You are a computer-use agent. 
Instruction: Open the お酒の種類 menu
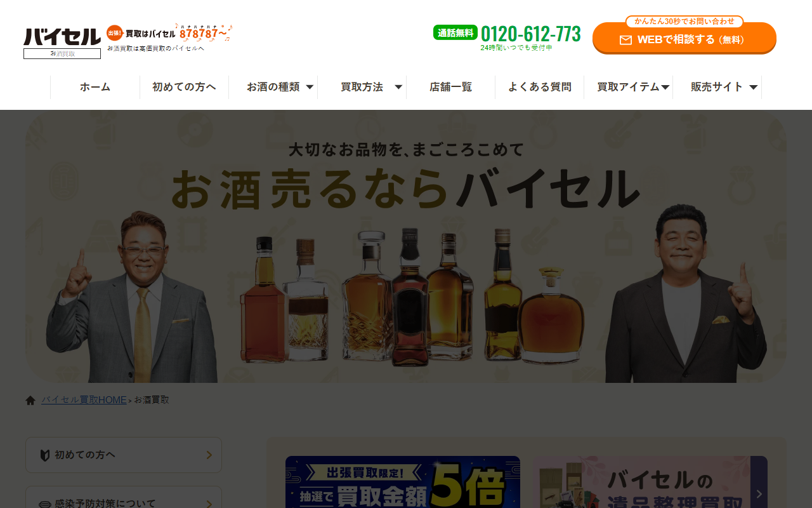point(273,87)
